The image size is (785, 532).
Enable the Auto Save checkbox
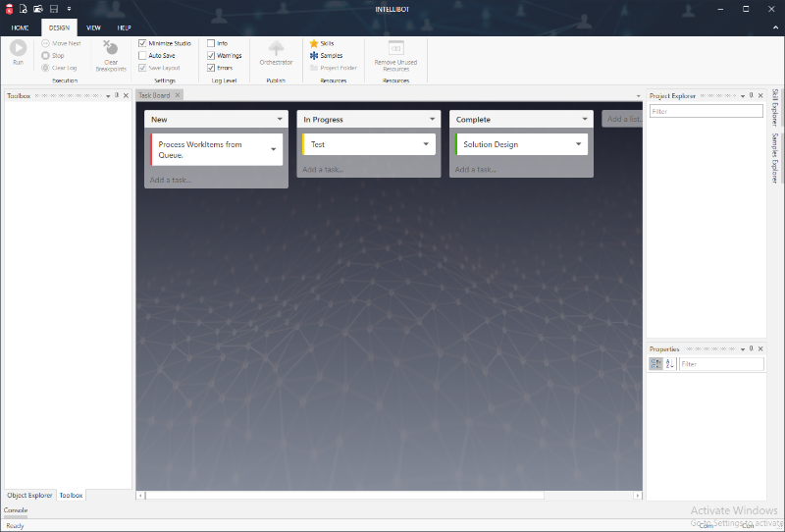coord(143,56)
